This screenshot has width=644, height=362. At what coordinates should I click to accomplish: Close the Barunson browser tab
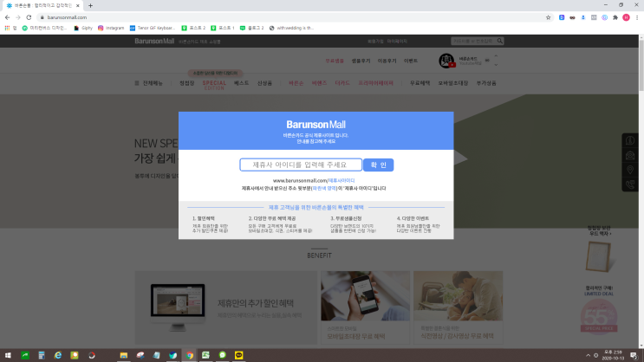(78, 6)
